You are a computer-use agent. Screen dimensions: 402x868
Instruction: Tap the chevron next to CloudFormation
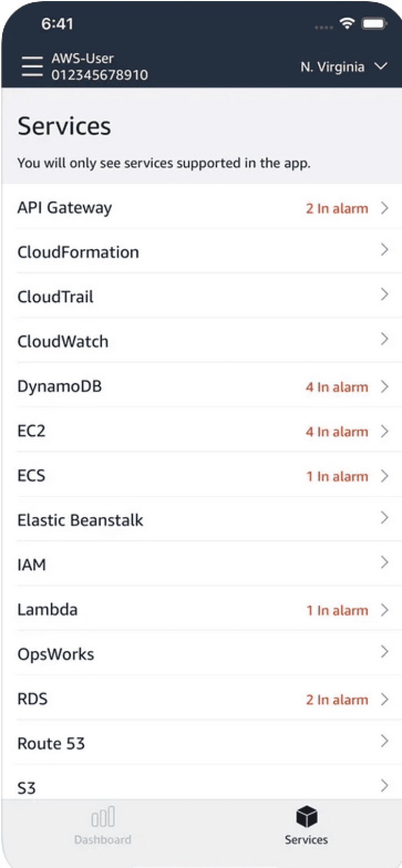[384, 250]
